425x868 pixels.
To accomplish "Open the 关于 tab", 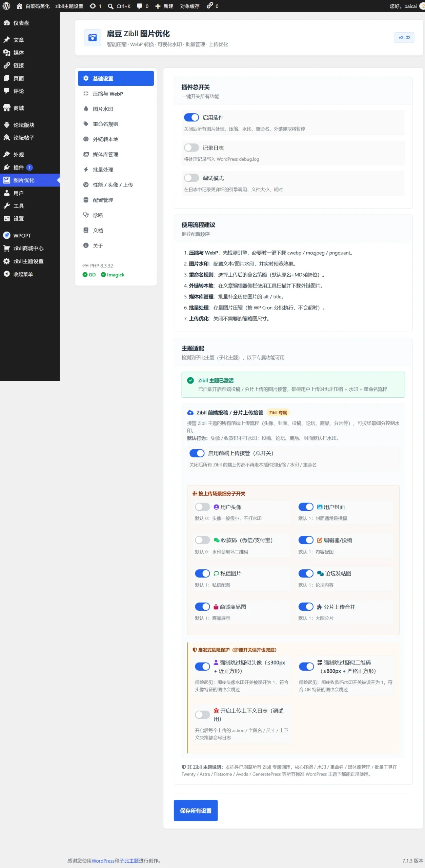I will point(116,245).
